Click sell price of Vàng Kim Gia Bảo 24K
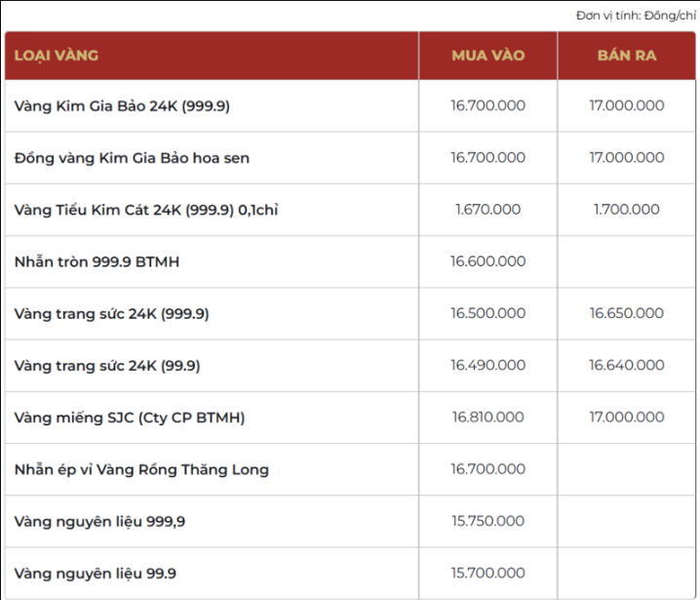Screen dimensions: 700x600 (x=627, y=105)
